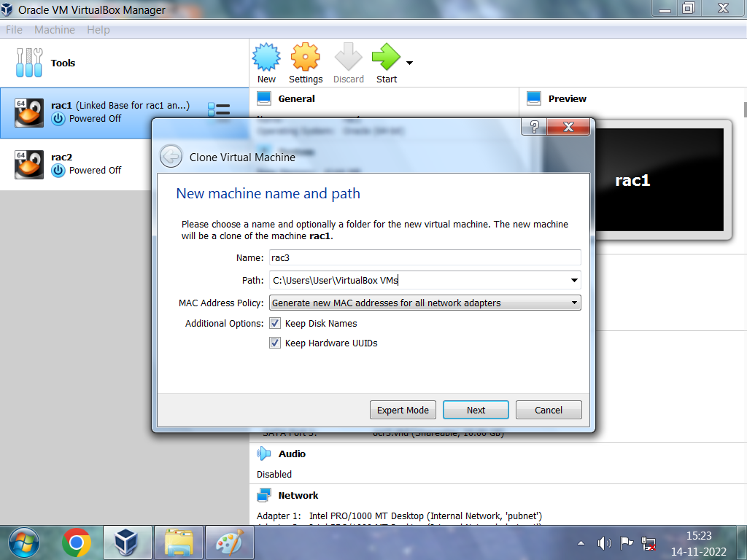The width and height of the screenshot is (747, 560).
Task: Open the MAC Address Policy dropdown
Action: pyautogui.click(x=425, y=303)
